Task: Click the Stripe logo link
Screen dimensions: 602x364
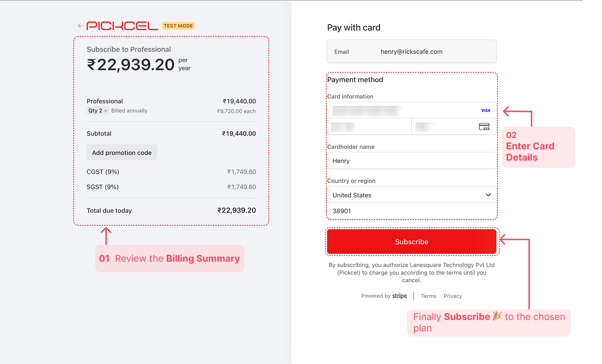Action: click(400, 296)
